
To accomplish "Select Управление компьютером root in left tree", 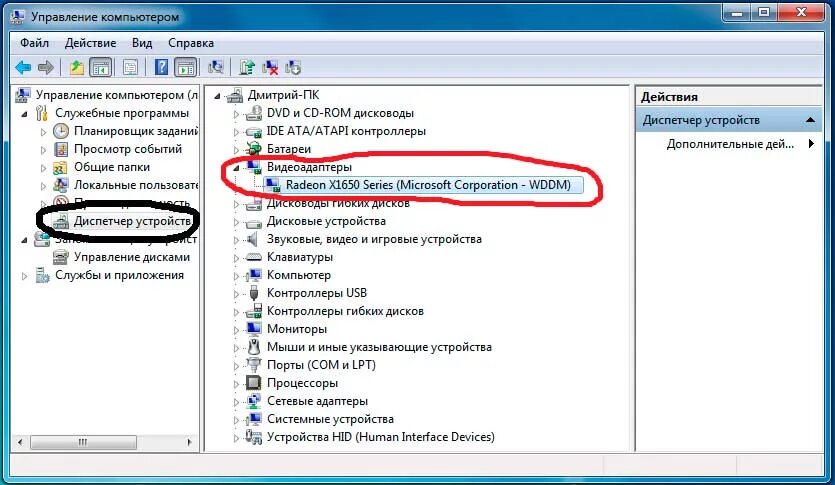I will coord(117,95).
